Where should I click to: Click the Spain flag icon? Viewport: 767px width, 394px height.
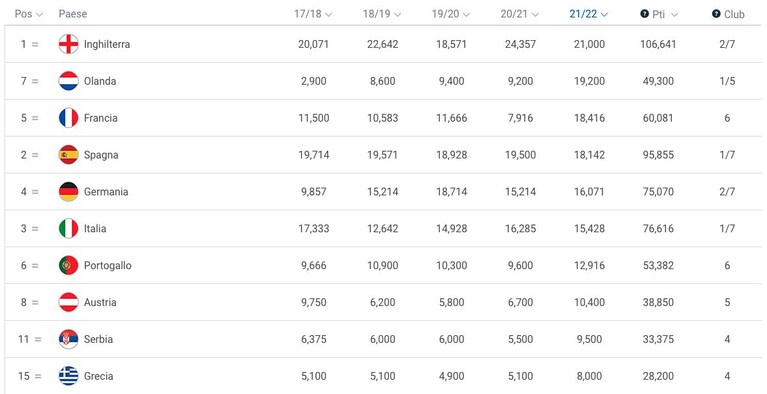pos(68,155)
